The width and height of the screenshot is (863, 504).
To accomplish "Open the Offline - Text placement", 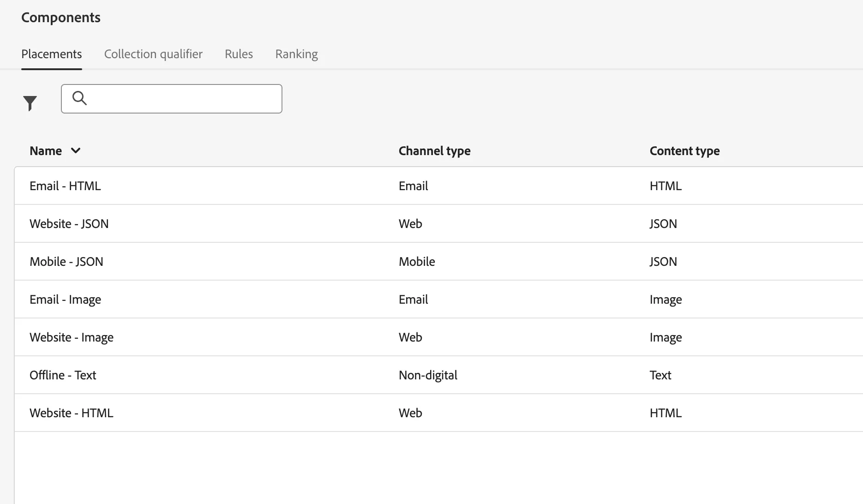I will point(63,375).
